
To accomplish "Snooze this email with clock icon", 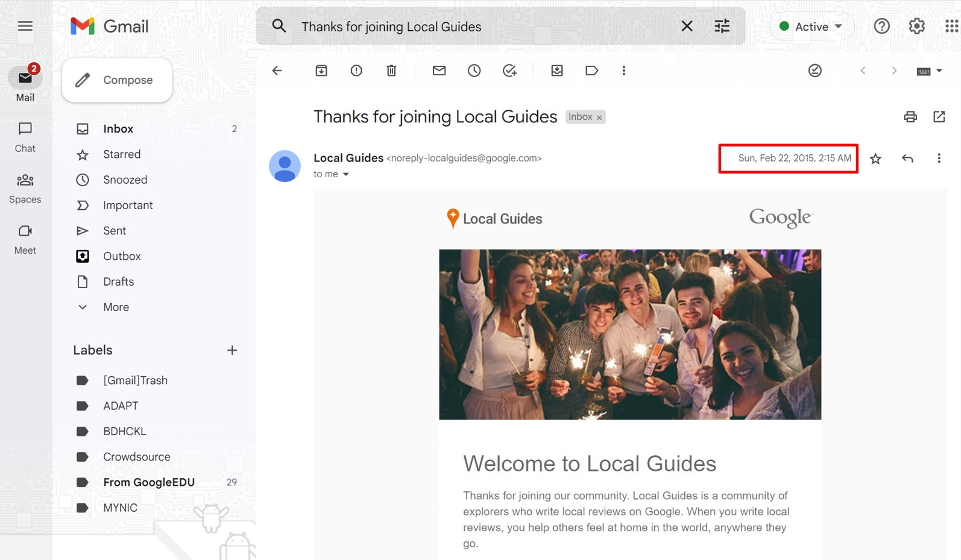I will pos(474,71).
